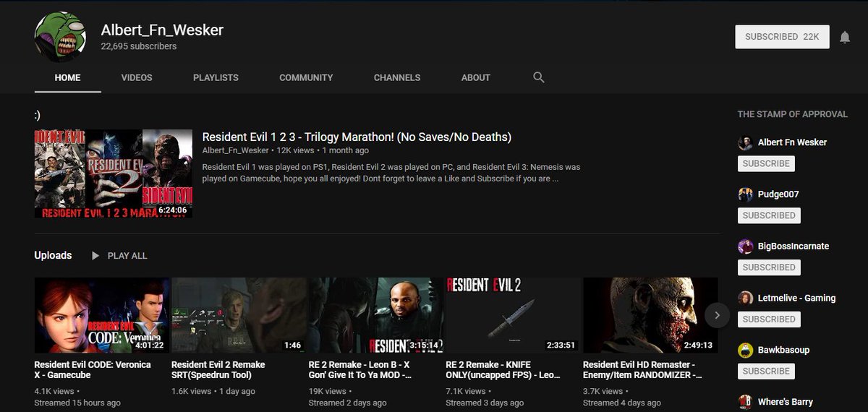The height and width of the screenshot is (412, 868).
Task: Open the KNIFE ONLY video thumbnail
Action: pyautogui.click(x=514, y=315)
